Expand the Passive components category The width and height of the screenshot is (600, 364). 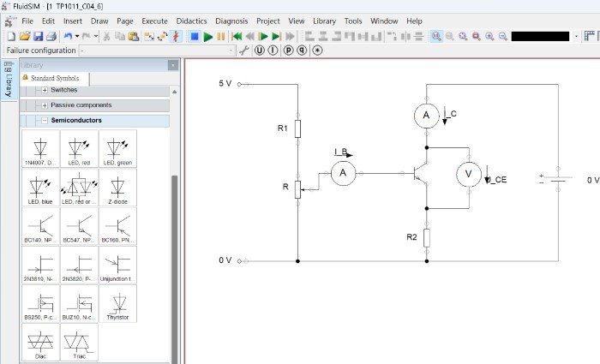[x=45, y=105]
